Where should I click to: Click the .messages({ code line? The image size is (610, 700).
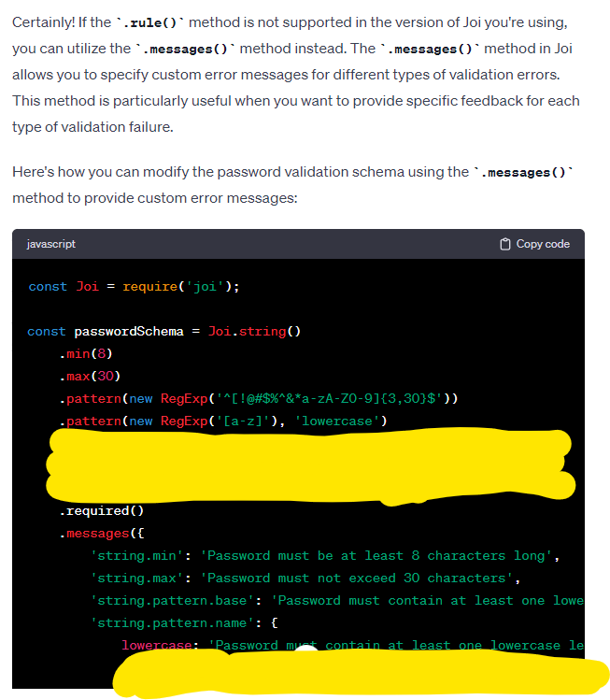click(101, 533)
